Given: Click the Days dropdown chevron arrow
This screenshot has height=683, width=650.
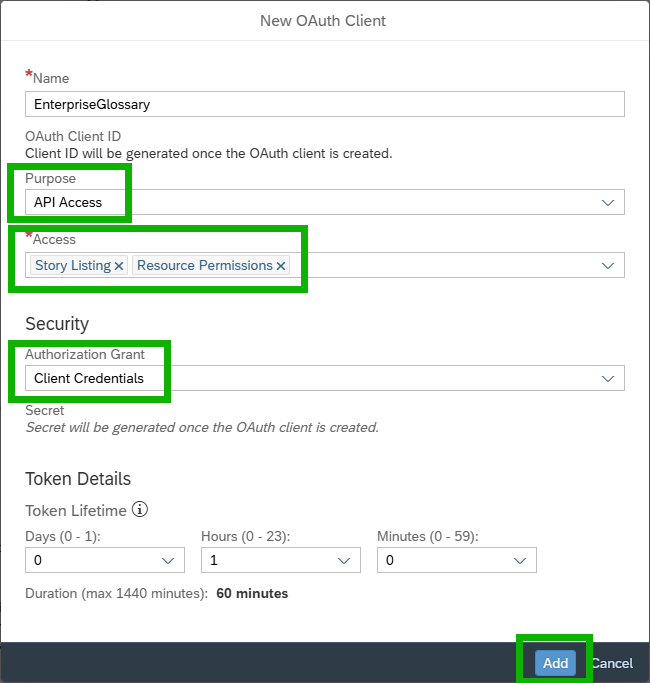Looking at the screenshot, I should click(168, 561).
